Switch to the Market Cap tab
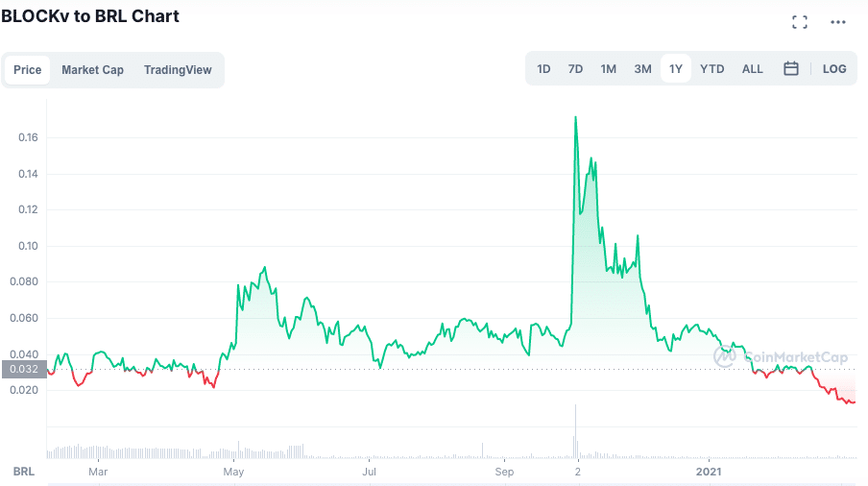 [x=92, y=70]
